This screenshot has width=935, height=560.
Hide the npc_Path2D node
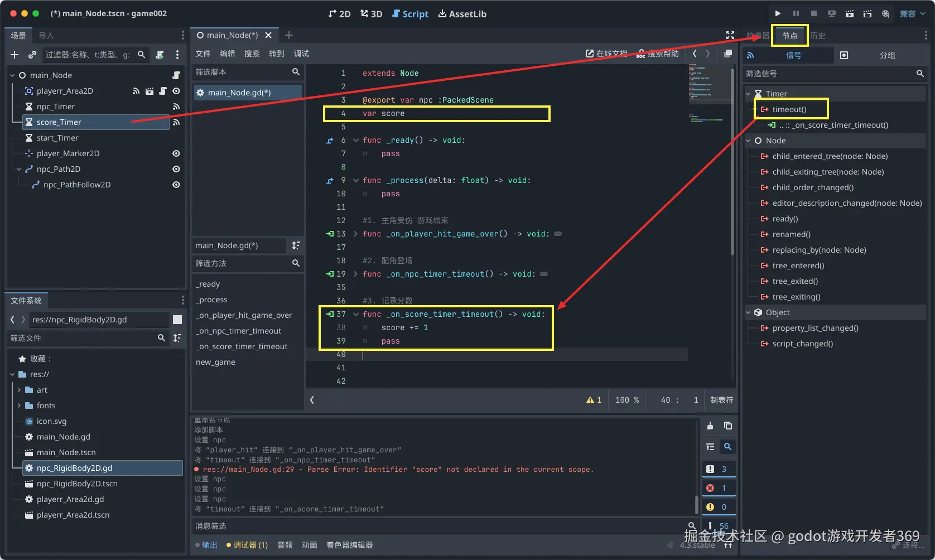[176, 169]
